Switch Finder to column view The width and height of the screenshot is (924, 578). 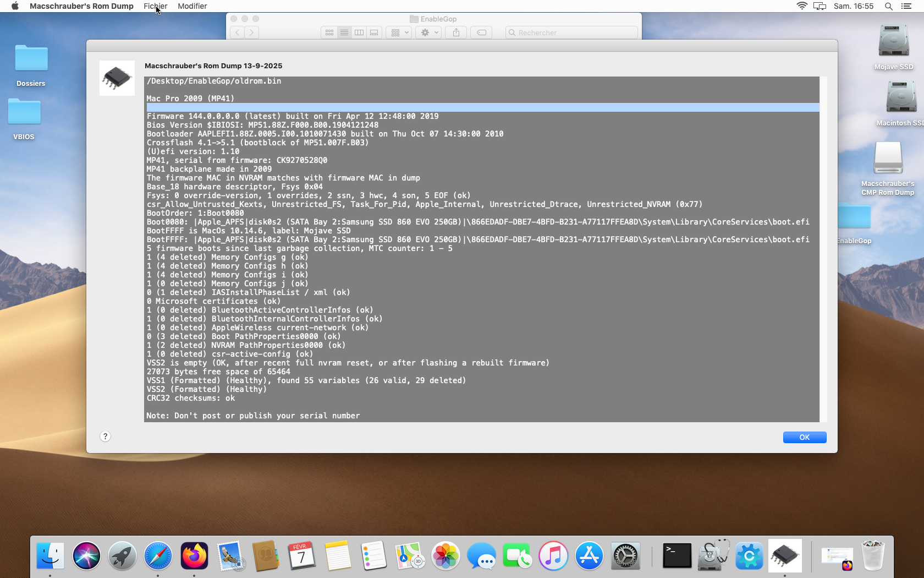359,32
